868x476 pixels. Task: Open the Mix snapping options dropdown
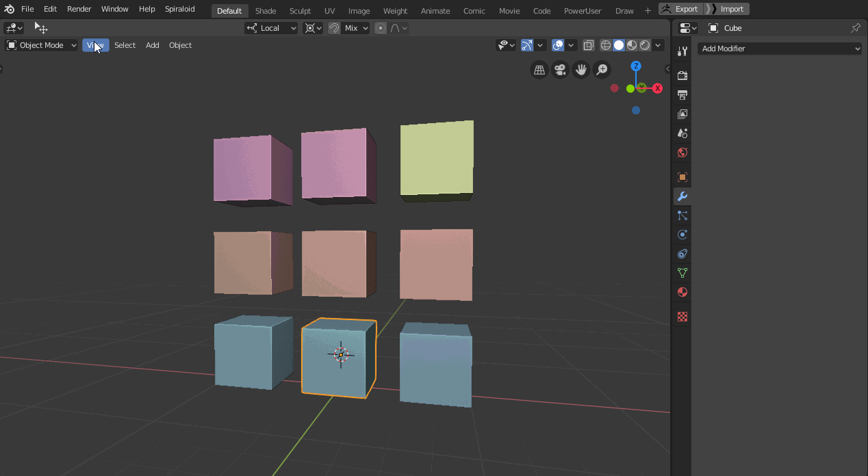[x=356, y=28]
